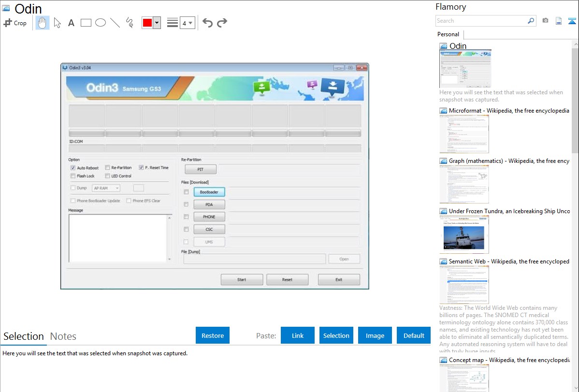The height and width of the screenshot is (392, 579).
Task: Click the PDA button
Action: (209, 204)
